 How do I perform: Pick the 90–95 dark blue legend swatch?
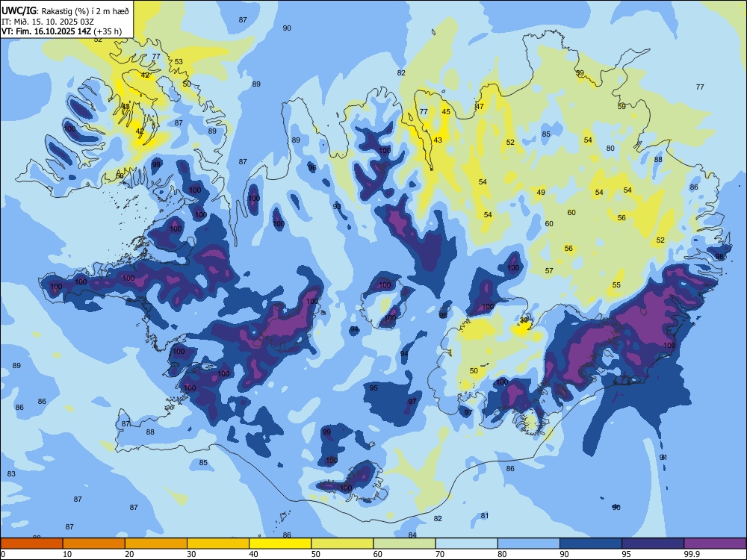coord(591,544)
